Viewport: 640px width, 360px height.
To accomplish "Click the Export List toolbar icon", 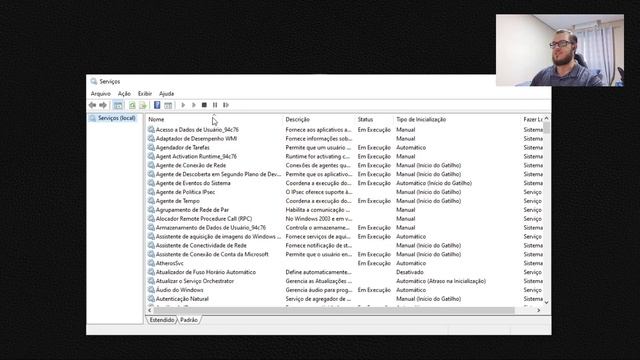I will point(142,105).
